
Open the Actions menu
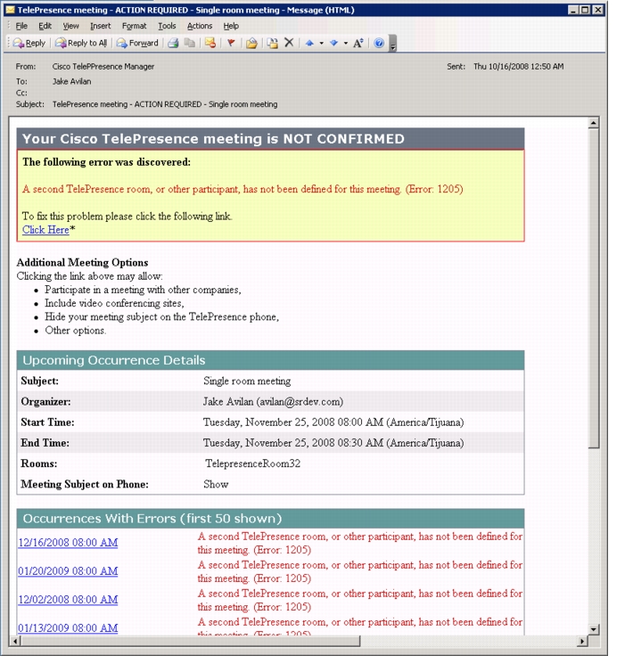coord(200,26)
